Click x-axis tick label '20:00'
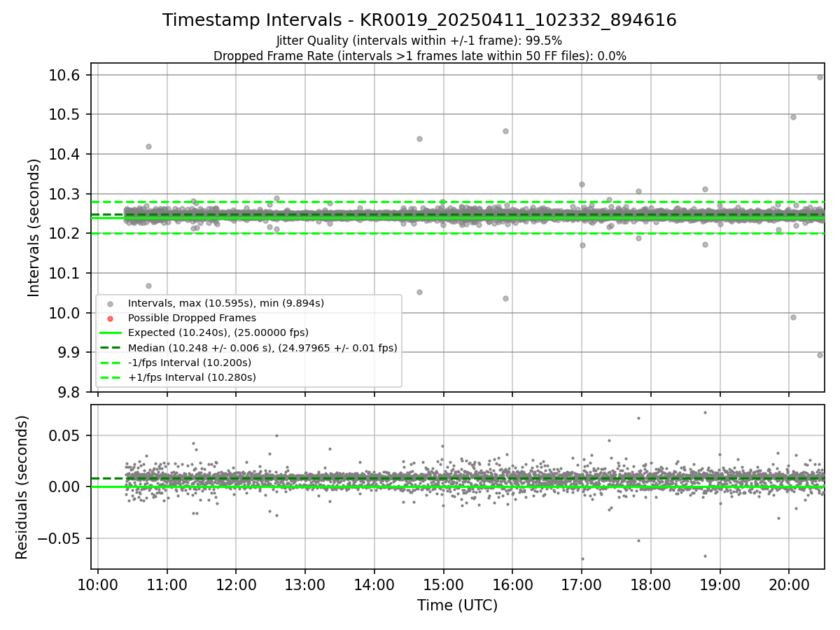The height and width of the screenshot is (630, 840). click(789, 583)
